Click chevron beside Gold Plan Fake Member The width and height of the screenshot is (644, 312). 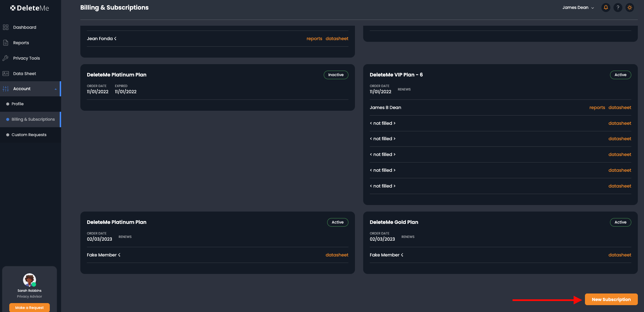point(402,255)
